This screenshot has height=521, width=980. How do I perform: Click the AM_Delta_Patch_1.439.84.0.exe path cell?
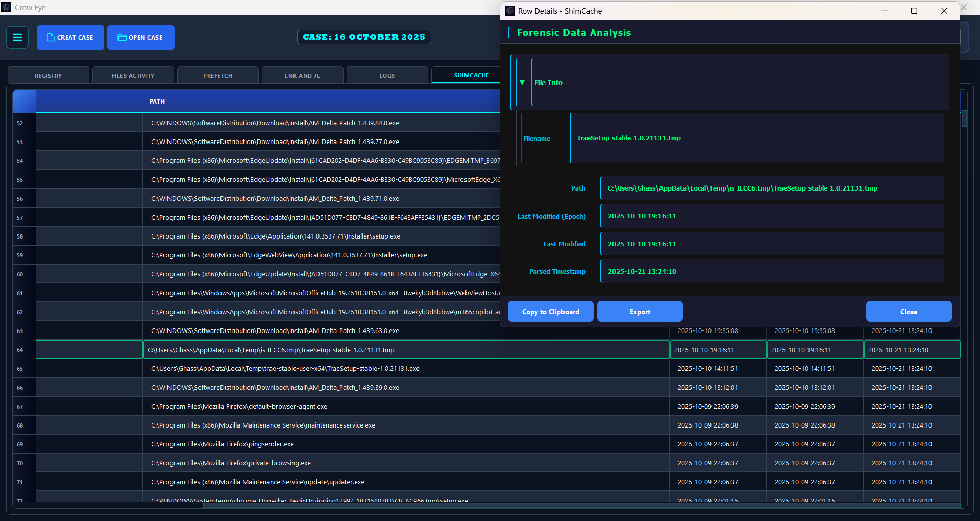pos(322,123)
